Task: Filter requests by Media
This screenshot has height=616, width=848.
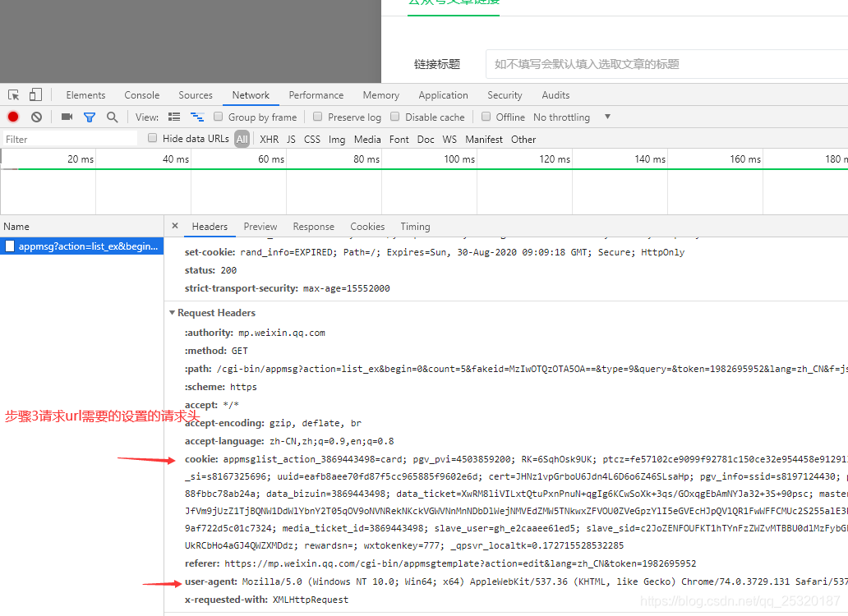Action: [367, 140]
